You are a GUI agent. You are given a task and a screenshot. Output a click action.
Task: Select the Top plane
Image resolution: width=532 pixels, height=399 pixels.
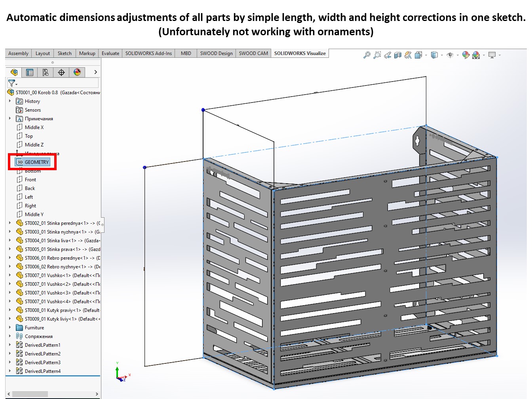tap(25, 136)
